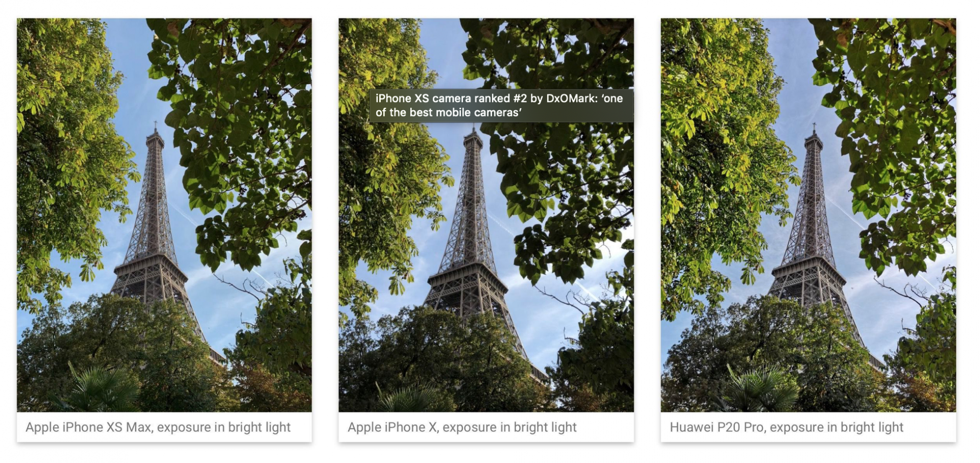Viewport: 980px width, 463px height.
Task: Click the Huawei P20 Pro exposure caption
Action: click(x=787, y=427)
